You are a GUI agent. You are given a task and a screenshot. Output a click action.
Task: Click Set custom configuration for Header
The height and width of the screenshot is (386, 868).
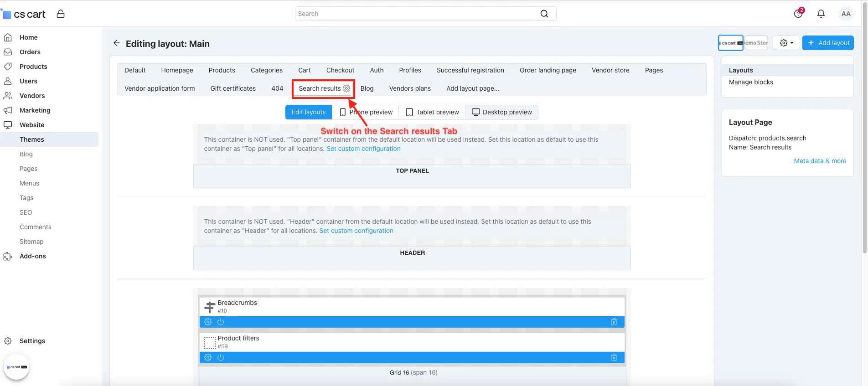coord(356,231)
